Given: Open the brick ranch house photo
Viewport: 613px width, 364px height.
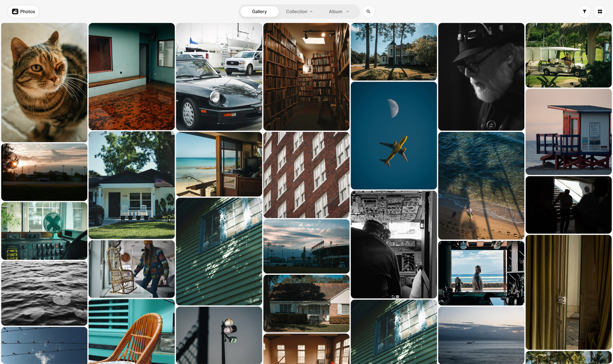Looking at the screenshot, I should (307, 304).
